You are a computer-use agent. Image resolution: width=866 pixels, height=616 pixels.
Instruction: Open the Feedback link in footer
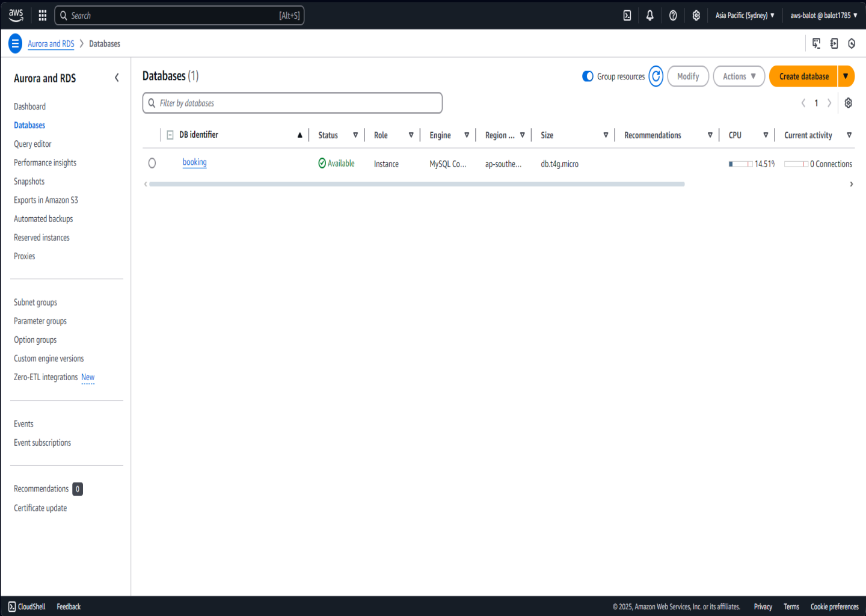(69, 606)
